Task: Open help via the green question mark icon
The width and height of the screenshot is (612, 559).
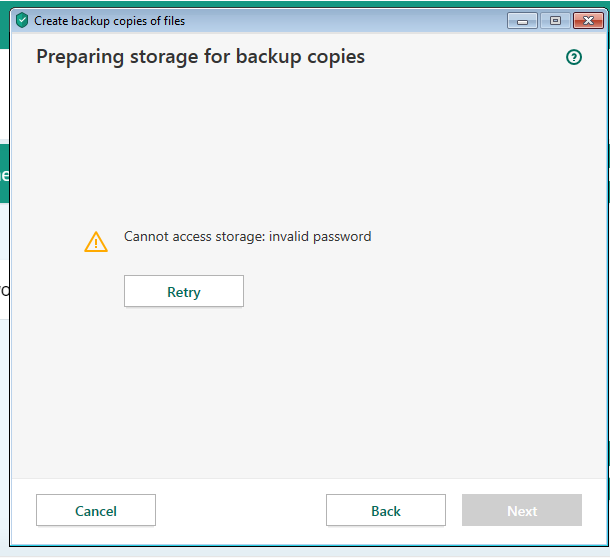Action: point(574,58)
